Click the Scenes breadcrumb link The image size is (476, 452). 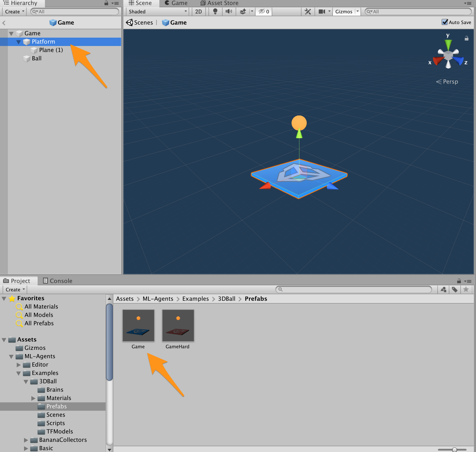tap(140, 22)
